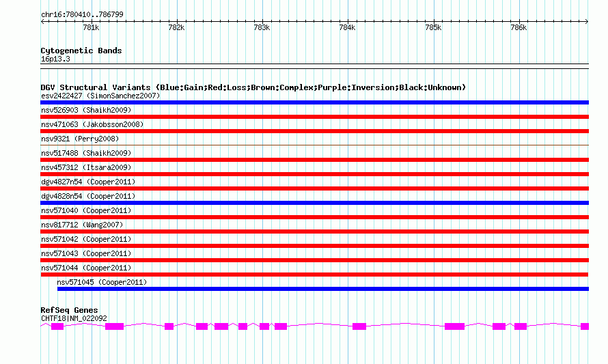Select the red loss bar of nsv526903
This screenshot has height=364, width=608.
(x=314, y=117)
